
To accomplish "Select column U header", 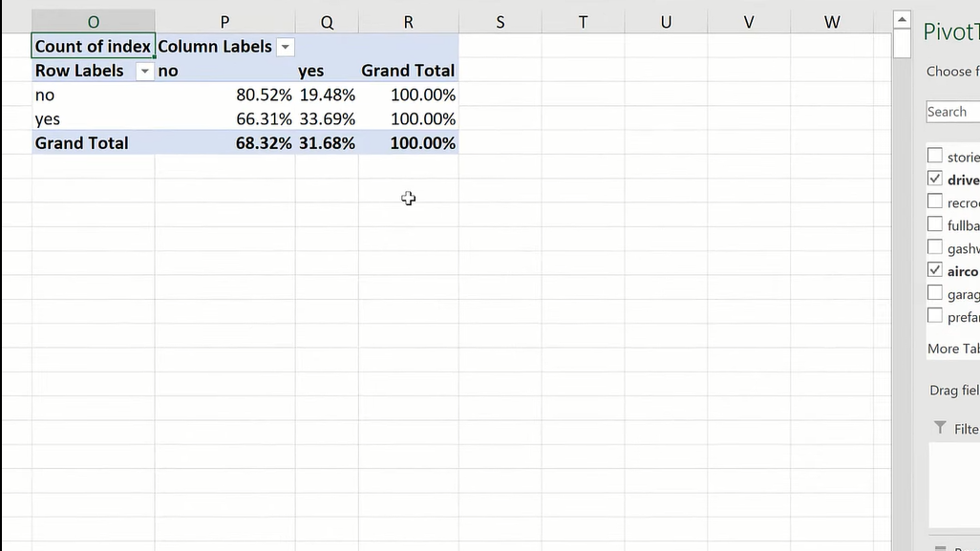I will 667,22.
